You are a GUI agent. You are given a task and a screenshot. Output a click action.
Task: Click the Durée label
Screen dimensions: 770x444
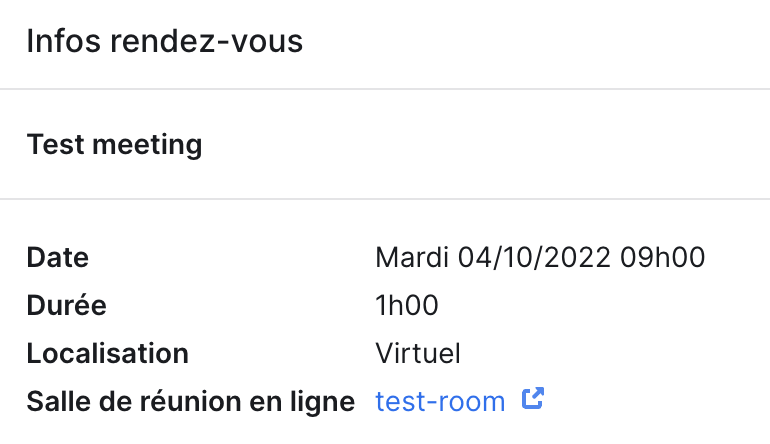(x=66, y=305)
